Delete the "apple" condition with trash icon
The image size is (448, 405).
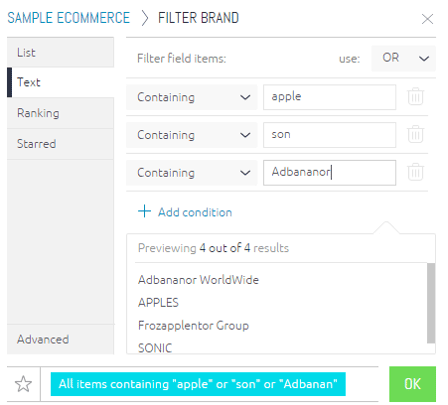415,96
